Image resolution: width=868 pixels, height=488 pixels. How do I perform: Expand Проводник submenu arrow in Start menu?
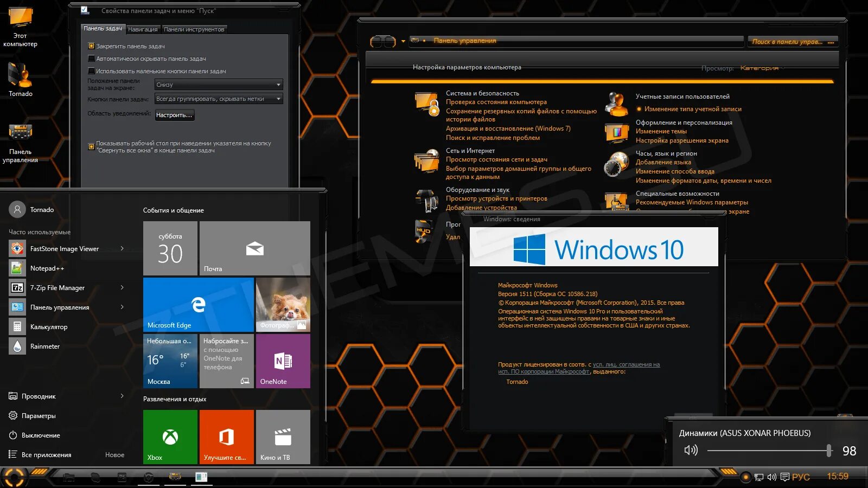point(122,396)
